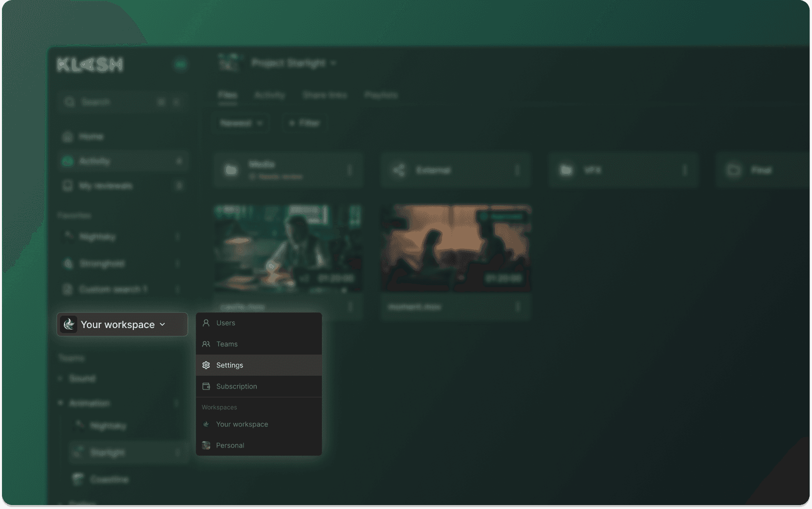The height and width of the screenshot is (509, 812).
Task: Click the KLASH logo
Action: click(90, 64)
